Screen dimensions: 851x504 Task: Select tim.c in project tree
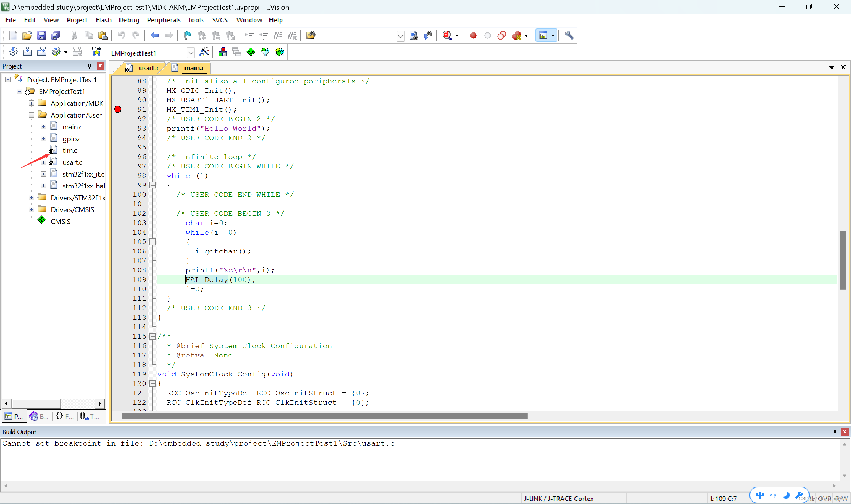pyautogui.click(x=70, y=150)
